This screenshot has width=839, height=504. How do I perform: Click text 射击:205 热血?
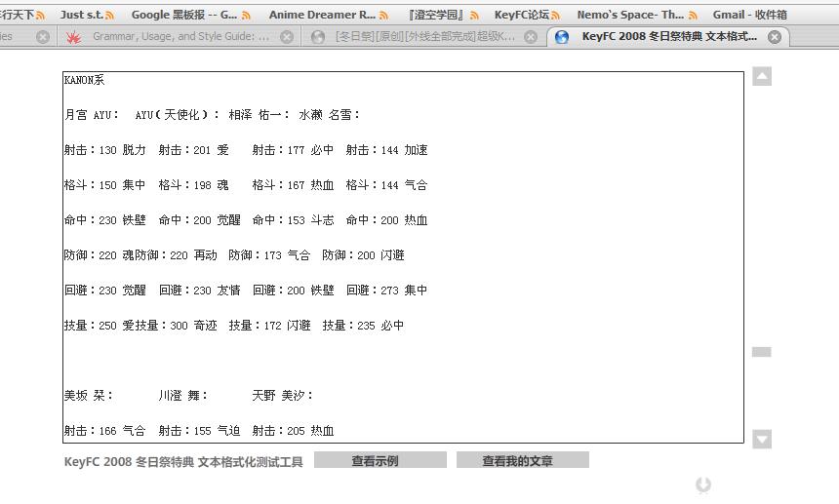(294, 431)
